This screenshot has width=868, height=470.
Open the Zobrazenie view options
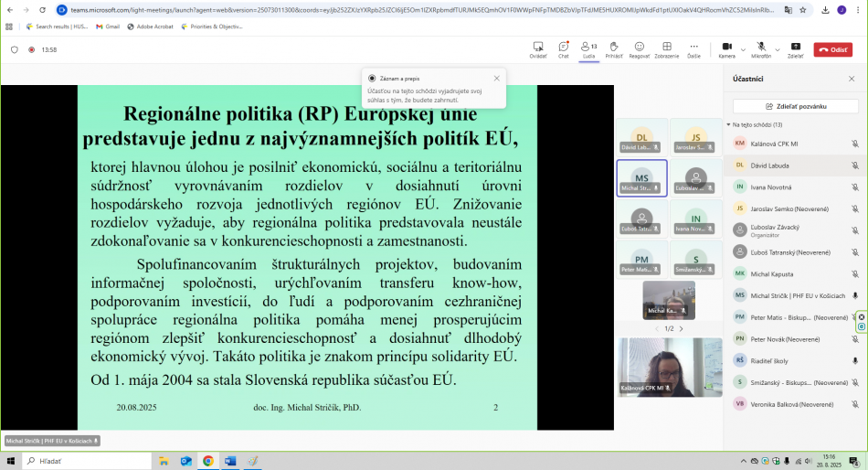tap(666, 48)
